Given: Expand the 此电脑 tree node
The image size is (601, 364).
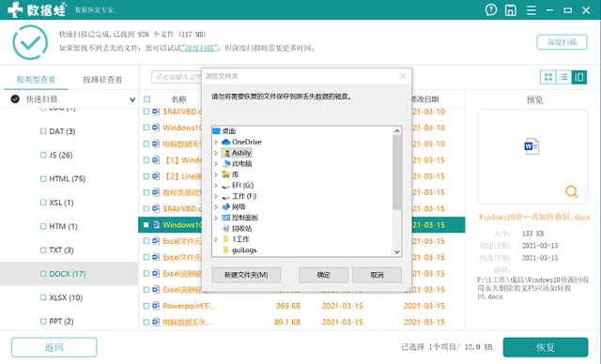Looking at the screenshot, I should coord(216,164).
